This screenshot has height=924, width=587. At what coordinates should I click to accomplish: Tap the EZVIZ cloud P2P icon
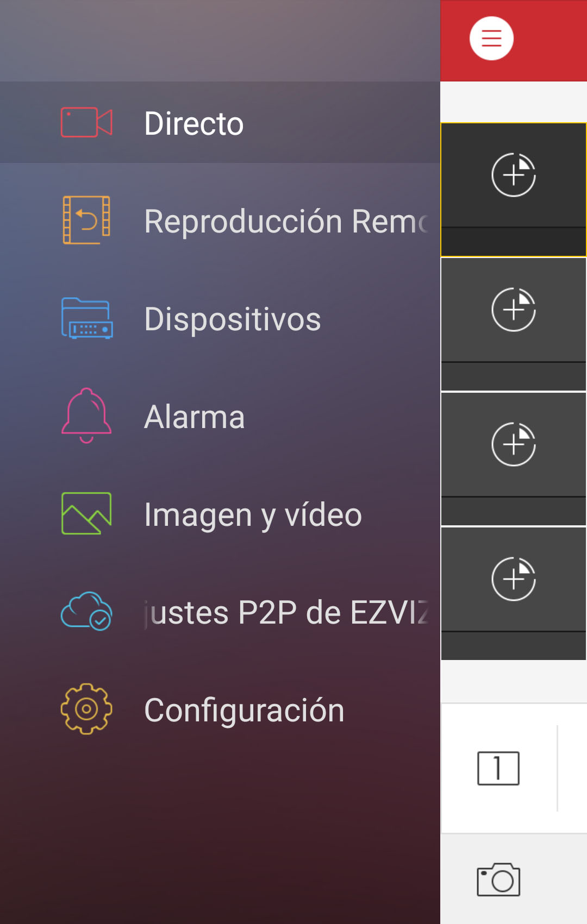coord(86,611)
